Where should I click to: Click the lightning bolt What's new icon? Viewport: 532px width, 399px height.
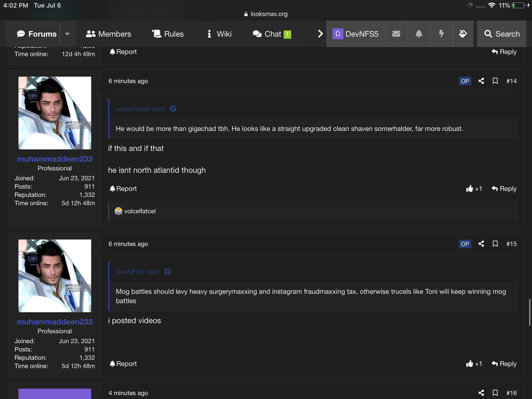[441, 34]
